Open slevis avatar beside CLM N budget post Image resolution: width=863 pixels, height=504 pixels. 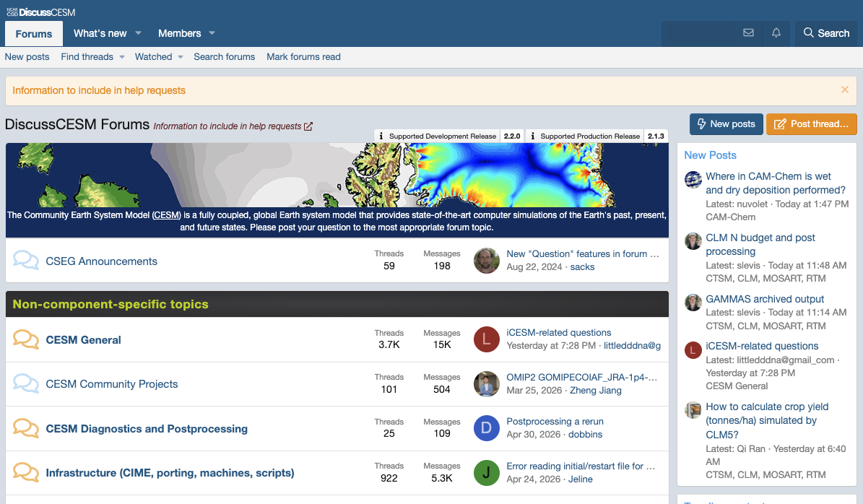693,241
